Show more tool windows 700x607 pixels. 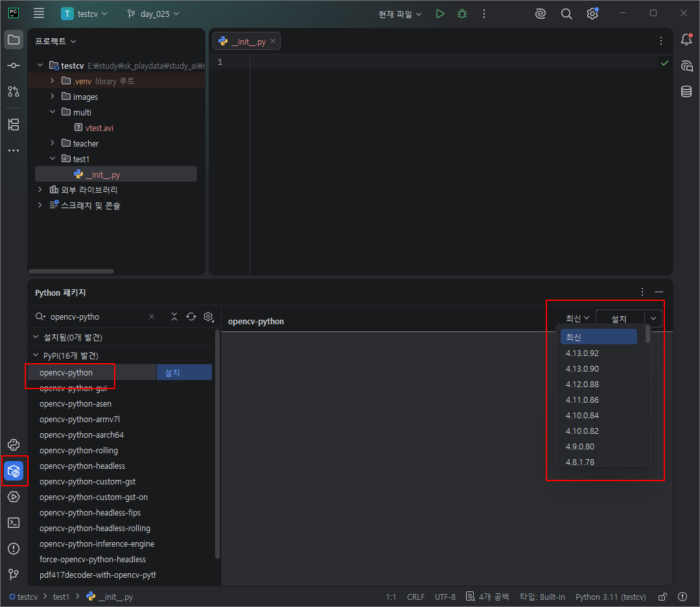click(x=14, y=150)
